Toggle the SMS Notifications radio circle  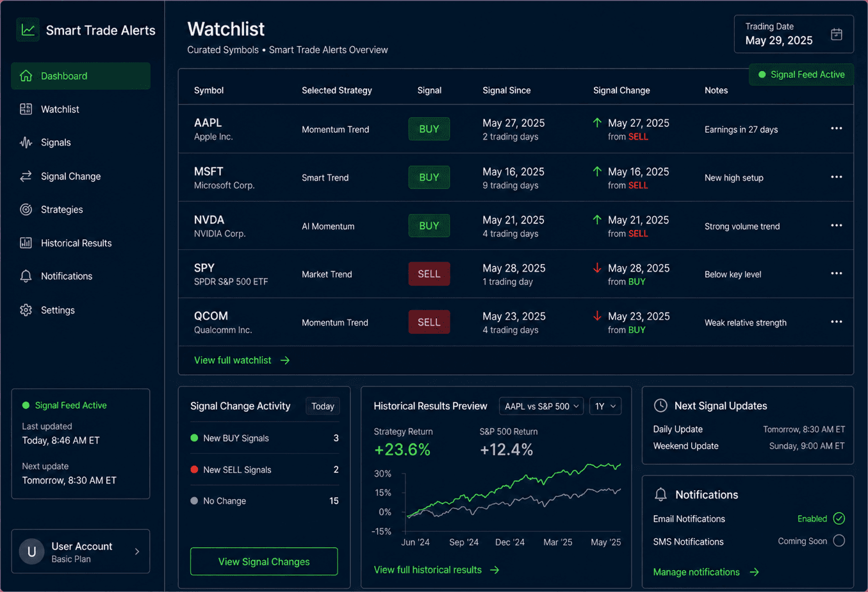(x=839, y=541)
